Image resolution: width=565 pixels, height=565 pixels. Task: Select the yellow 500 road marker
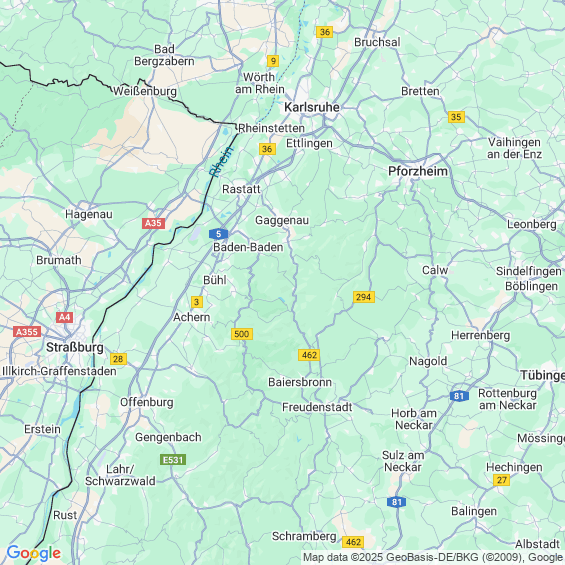click(x=242, y=334)
